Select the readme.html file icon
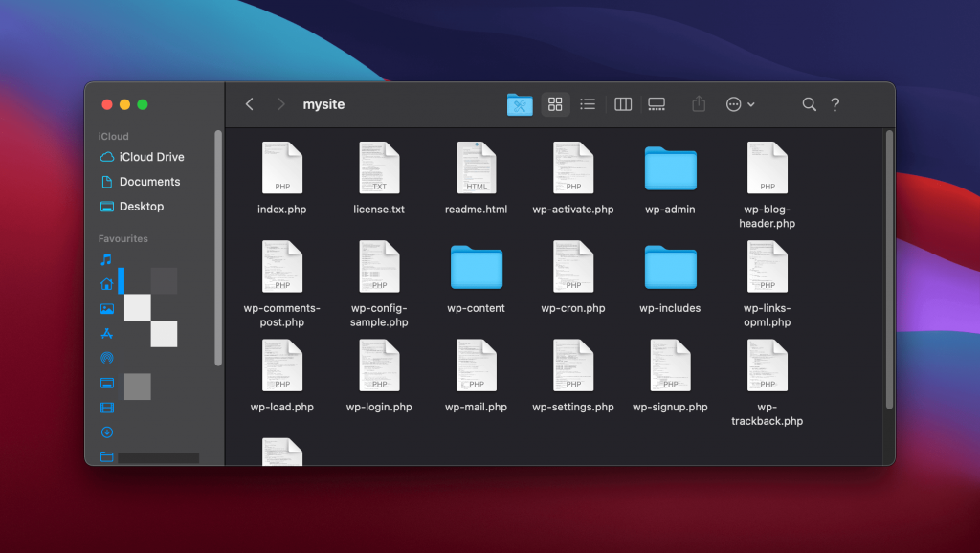Screen dimensions: 980x553 coord(477,167)
